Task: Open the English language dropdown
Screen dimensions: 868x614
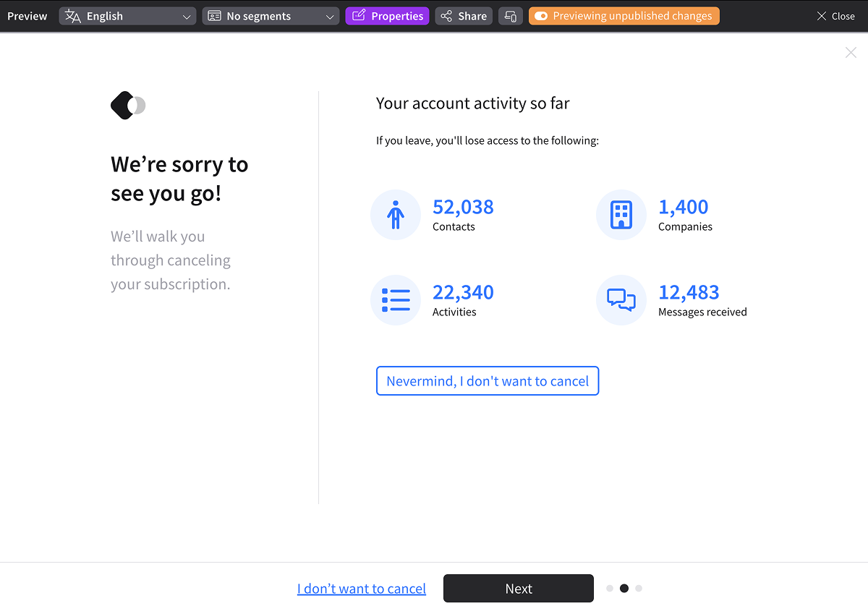Action: 127,16
